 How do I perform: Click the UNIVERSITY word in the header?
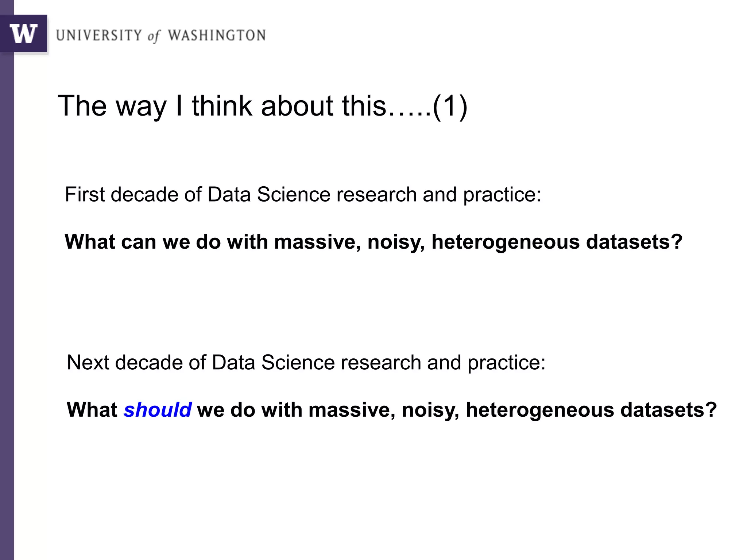tap(99, 35)
